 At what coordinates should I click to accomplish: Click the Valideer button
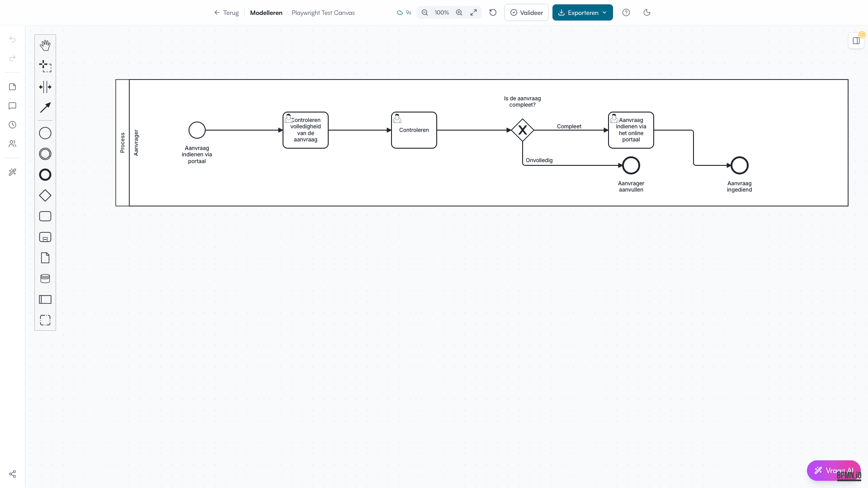coord(526,12)
